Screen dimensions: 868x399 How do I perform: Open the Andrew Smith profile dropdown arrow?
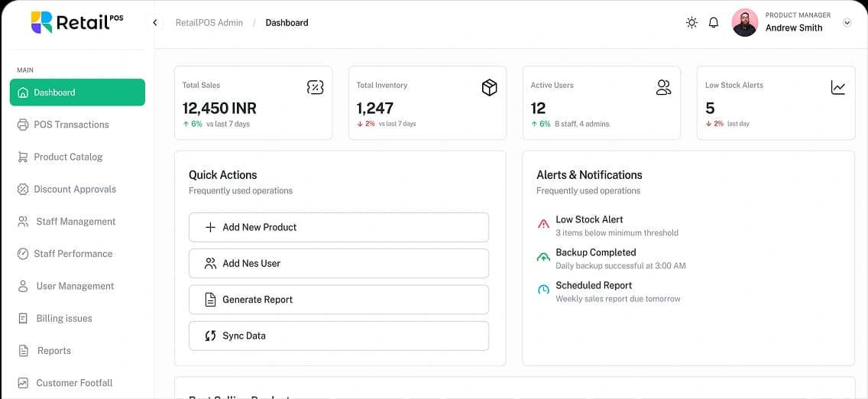(x=847, y=23)
